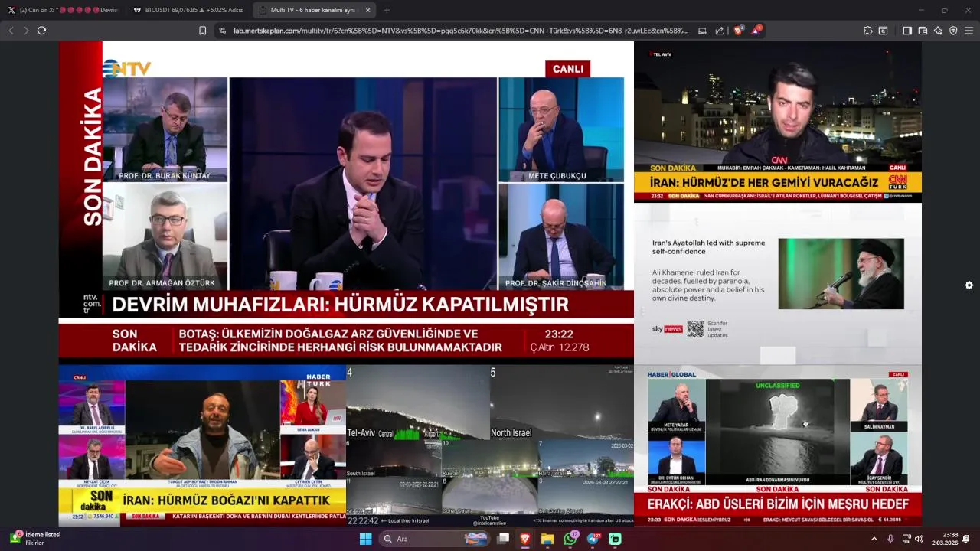
Task: Go forward in browser history
Action: tap(26, 31)
